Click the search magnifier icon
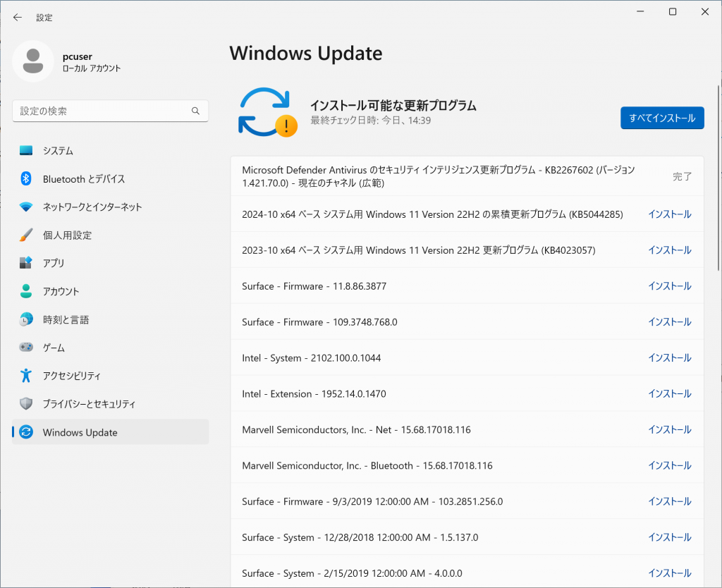 coord(196,111)
